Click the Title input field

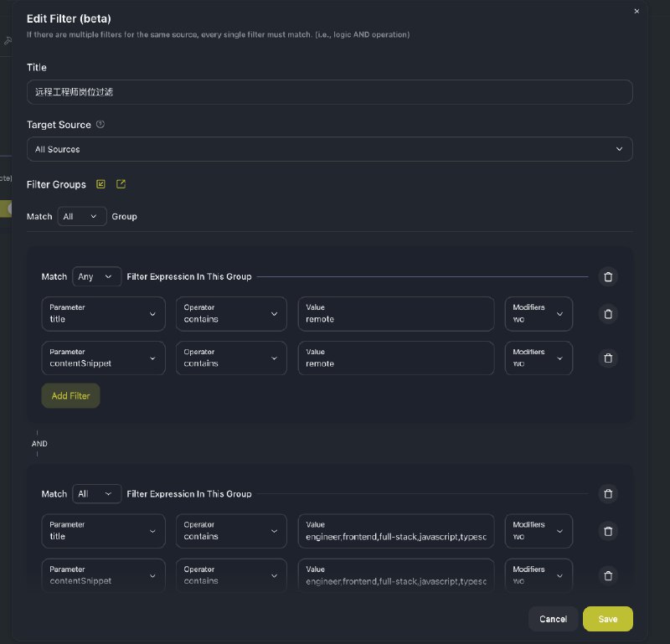[x=329, y=92]
